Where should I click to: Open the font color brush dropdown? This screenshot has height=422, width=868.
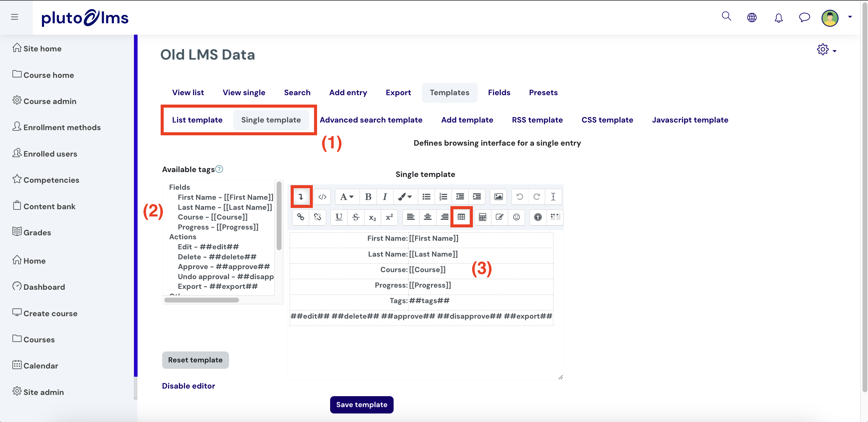tap(405, 197)
